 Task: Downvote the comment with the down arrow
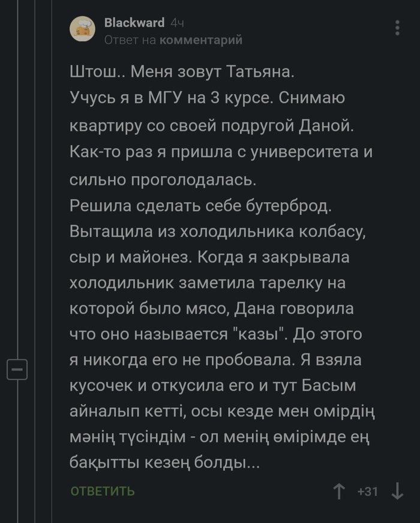click(x=397, y=492)
